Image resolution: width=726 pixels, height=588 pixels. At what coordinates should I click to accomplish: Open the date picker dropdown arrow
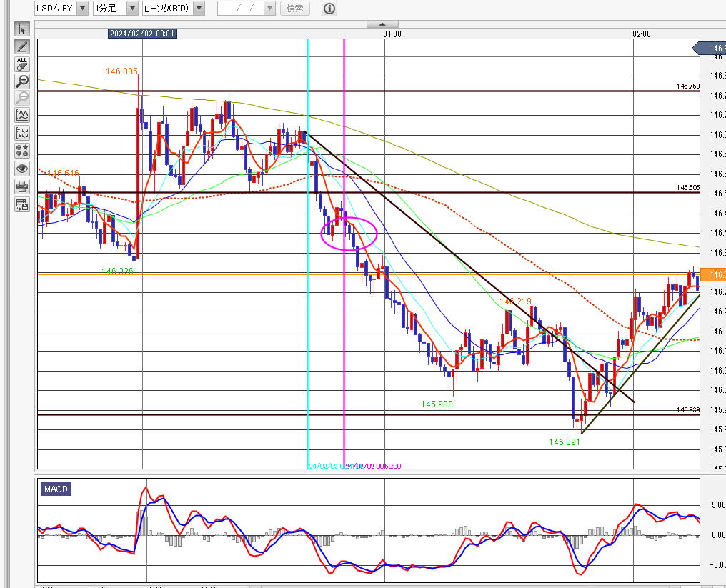(x=269, y=9)
